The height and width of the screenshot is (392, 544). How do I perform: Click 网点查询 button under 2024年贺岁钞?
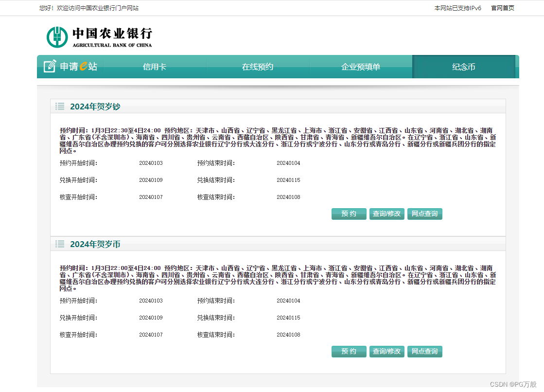click(425, 214)
